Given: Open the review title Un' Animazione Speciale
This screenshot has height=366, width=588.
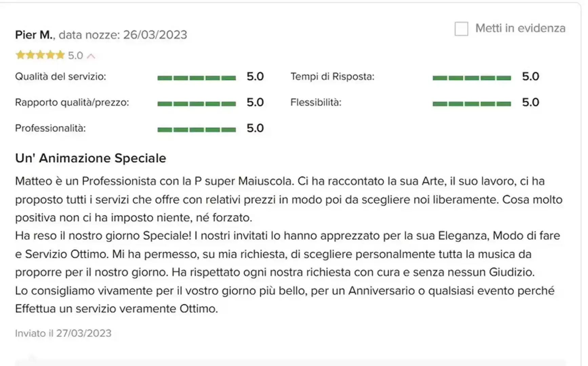Looking at the screenshot, I should click(90, 158).
